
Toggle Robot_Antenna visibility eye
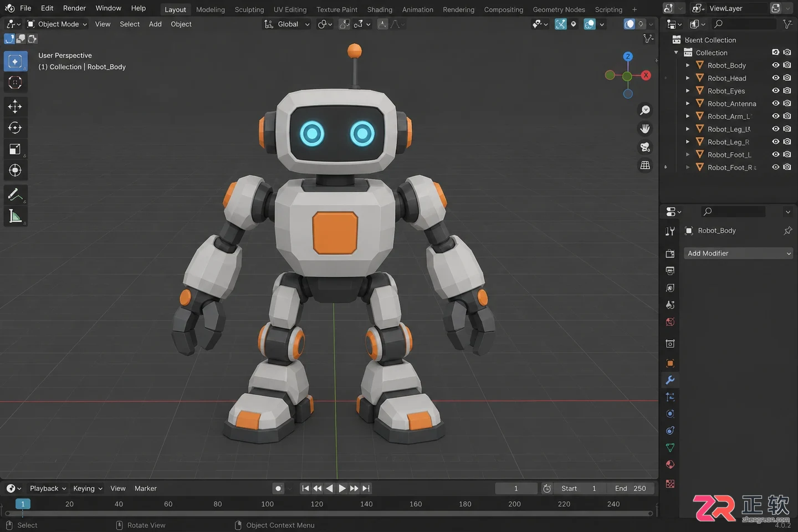click(x=776, y=104)
